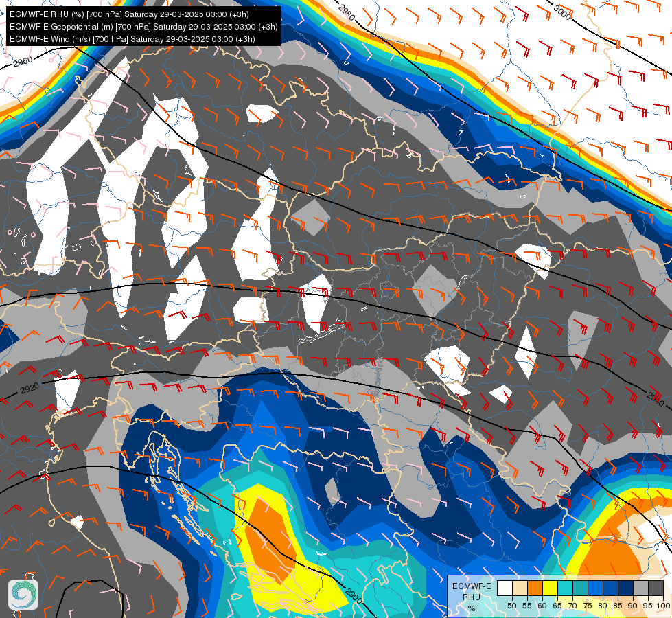
Task: Select the medium blue 80–85% legend swatch
Action: pos(610,588)
